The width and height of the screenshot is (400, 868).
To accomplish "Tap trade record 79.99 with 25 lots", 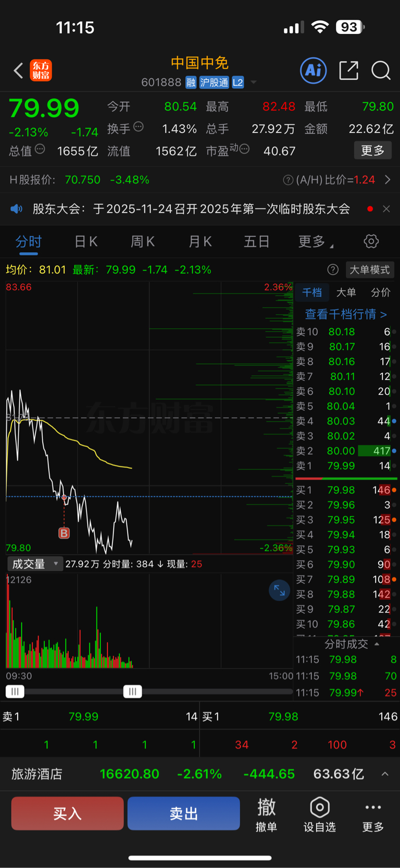I will click(346, 693).
